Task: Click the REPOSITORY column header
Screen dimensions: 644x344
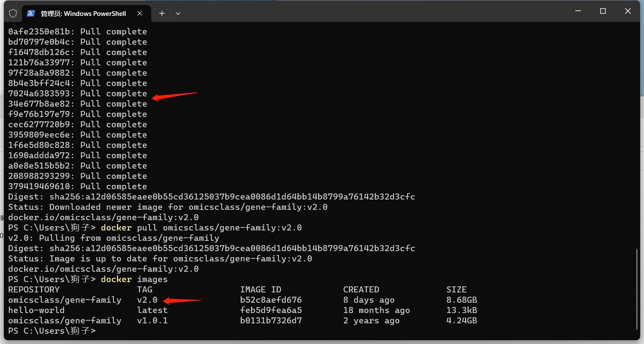Action: (x=34, y=290)
